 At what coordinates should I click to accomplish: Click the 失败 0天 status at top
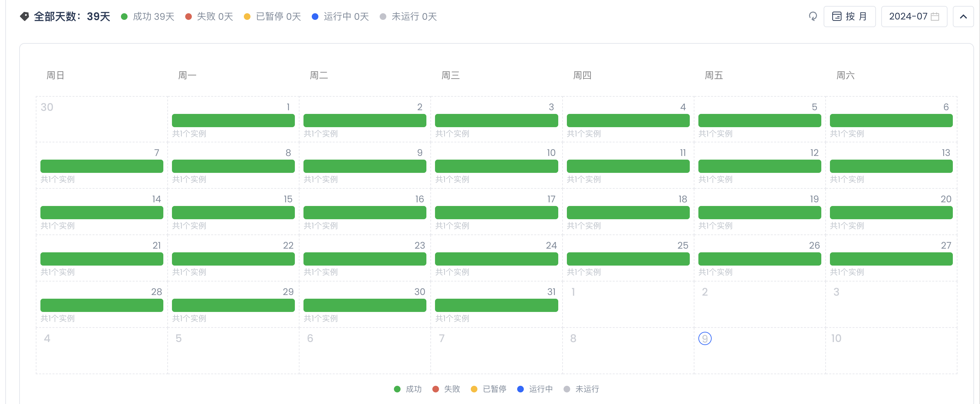[x=209, y=17]
